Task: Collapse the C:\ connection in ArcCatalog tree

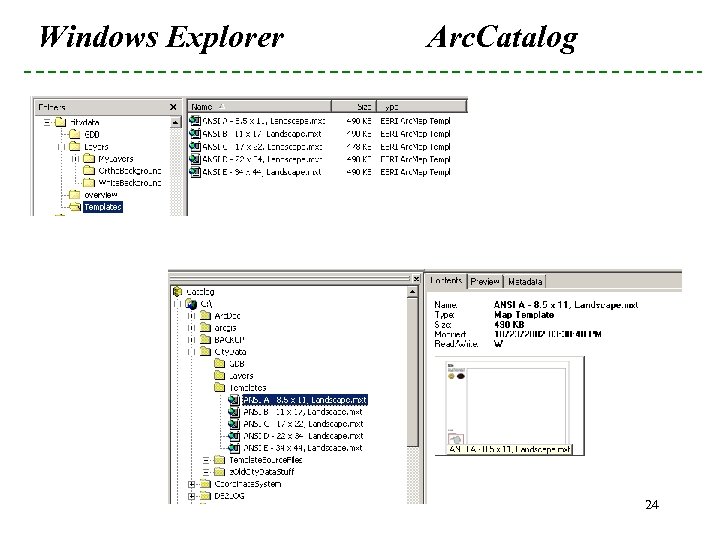Action: tap(177, 304)
